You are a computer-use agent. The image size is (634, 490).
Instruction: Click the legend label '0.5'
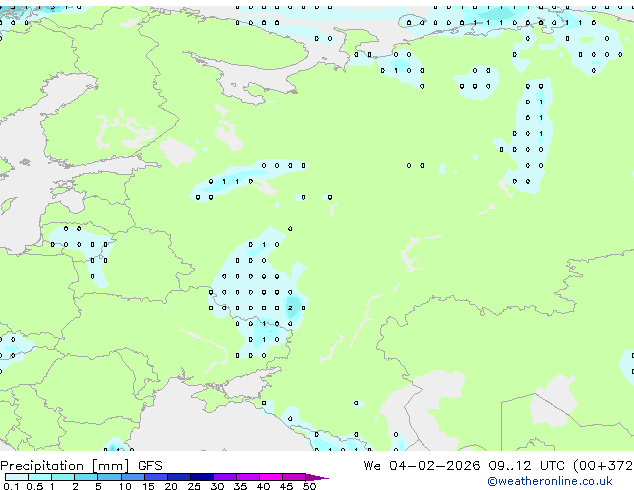pyautogui.click(x=35, y=486)
